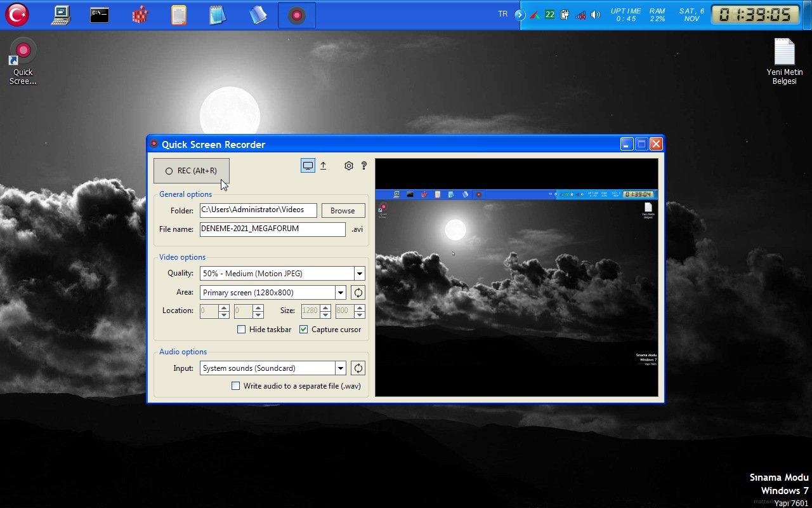
Task: Enable Write audio to a separate file
Action: (x=235, y=386)
